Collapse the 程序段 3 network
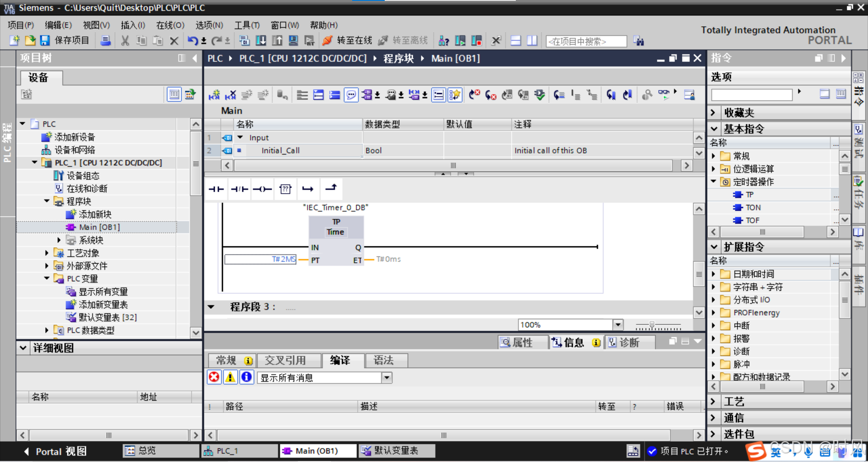 [212, 307]
